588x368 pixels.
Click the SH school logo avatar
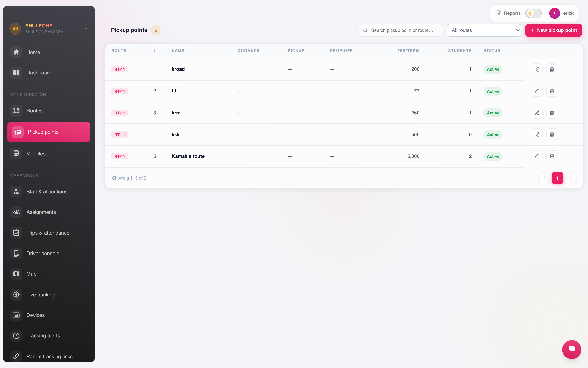(x=15, y=28)
